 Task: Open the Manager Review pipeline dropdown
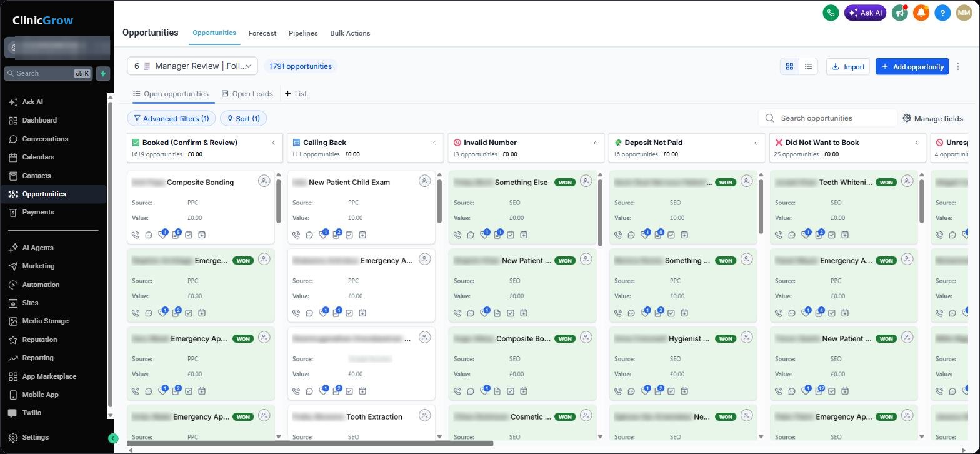192,66
